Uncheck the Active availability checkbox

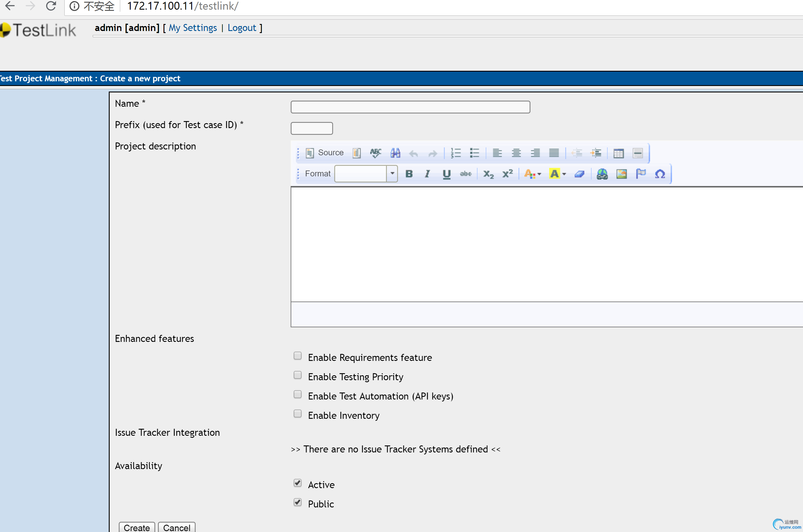pos(297,483)
